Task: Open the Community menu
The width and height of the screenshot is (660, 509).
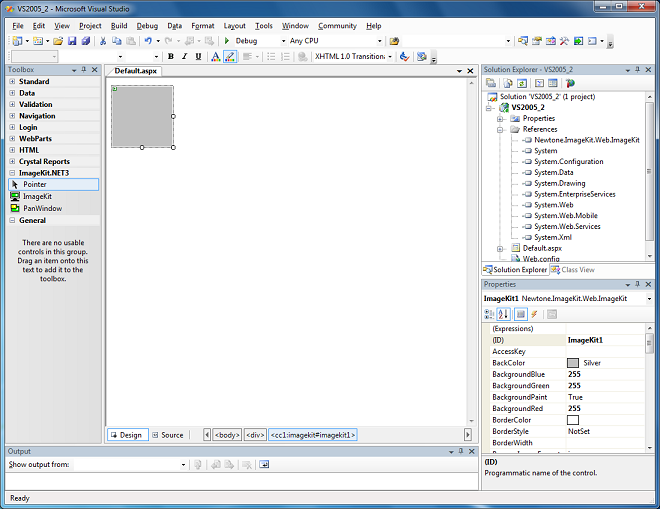Action: 337,26
